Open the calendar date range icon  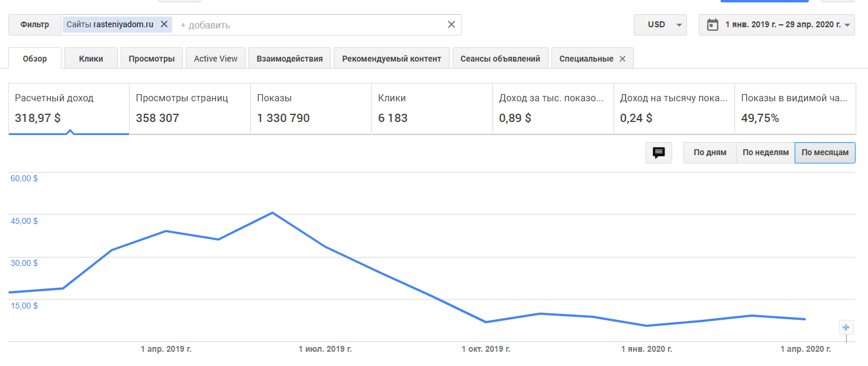pos(713,24)
